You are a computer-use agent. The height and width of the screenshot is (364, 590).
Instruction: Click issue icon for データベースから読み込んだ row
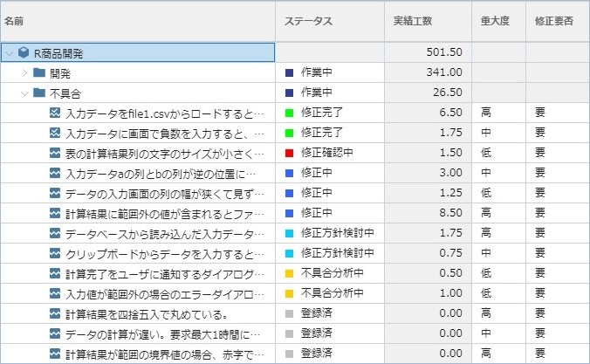pyautogui.click(x=55, y=234)
